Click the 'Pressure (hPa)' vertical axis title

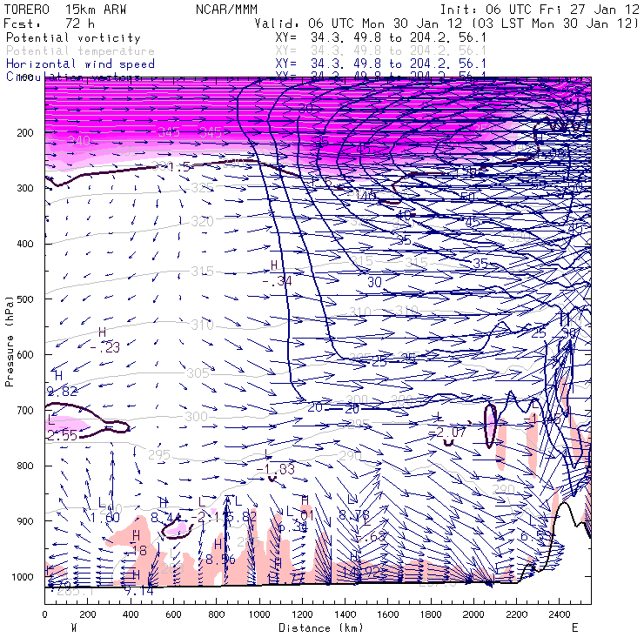pyautogui.click(x=10, y=341)
